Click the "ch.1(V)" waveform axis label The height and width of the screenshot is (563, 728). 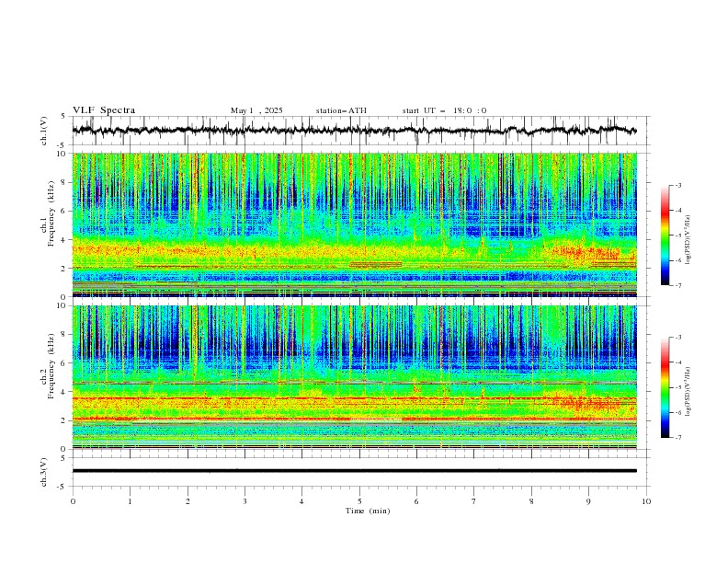click(x=44, y=131)
